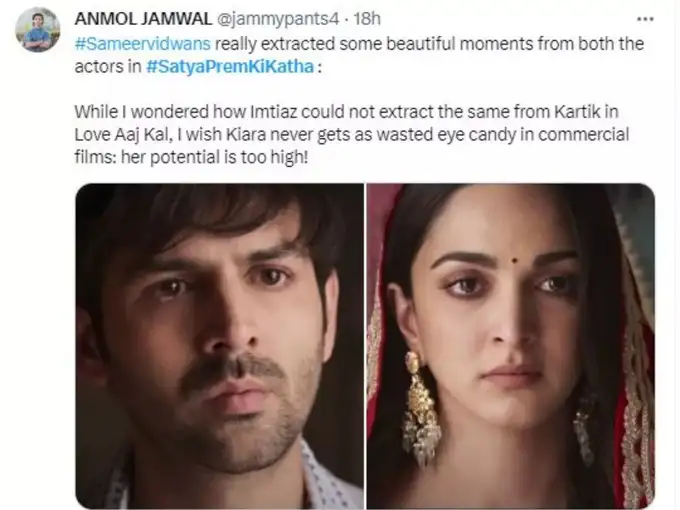
Task: Open the ANMOL JAMWAL display name
Action: click(143, 19)
